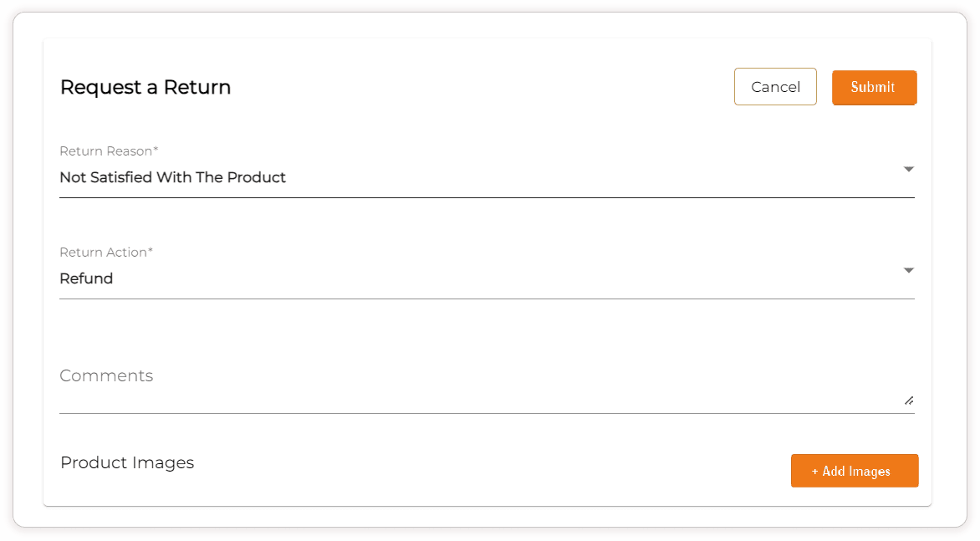Click the selected 'Refund' value

tap(86, 278)
